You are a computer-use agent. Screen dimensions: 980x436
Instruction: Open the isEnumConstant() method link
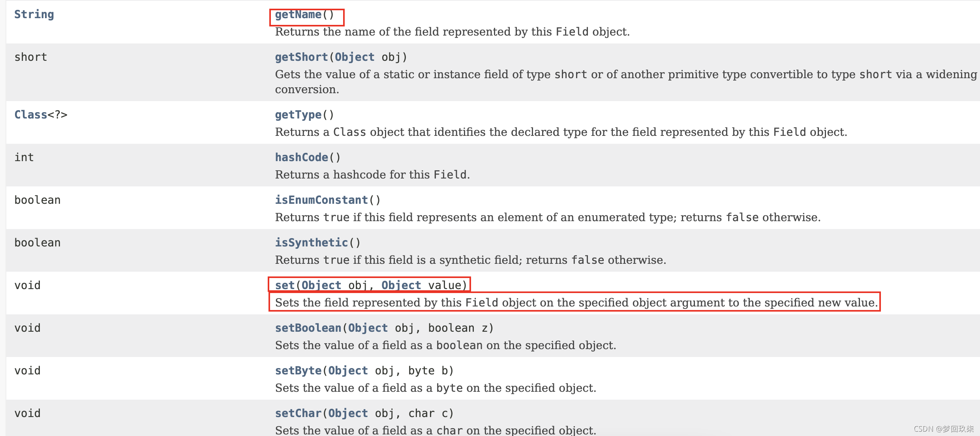point(321,200)
